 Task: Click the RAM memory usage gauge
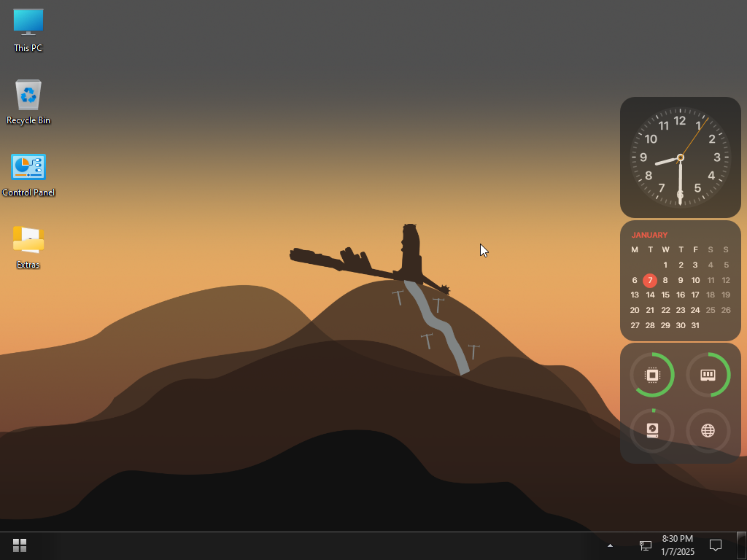708,375
